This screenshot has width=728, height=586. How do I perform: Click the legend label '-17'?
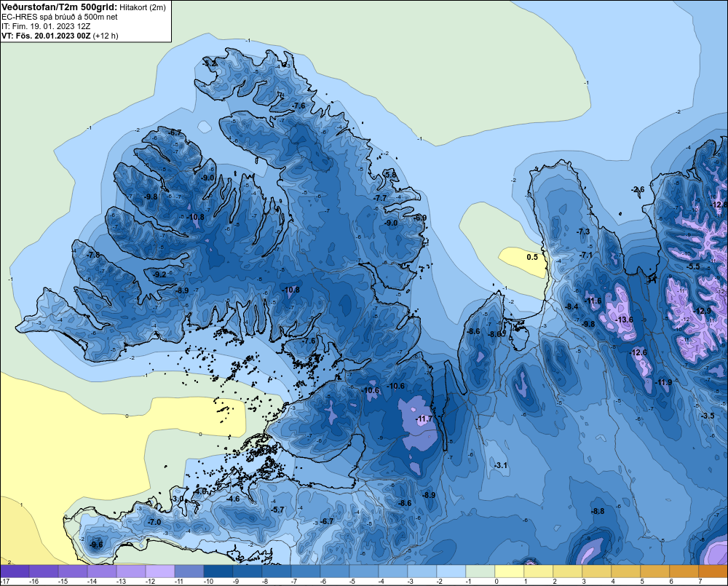point(5,582)
